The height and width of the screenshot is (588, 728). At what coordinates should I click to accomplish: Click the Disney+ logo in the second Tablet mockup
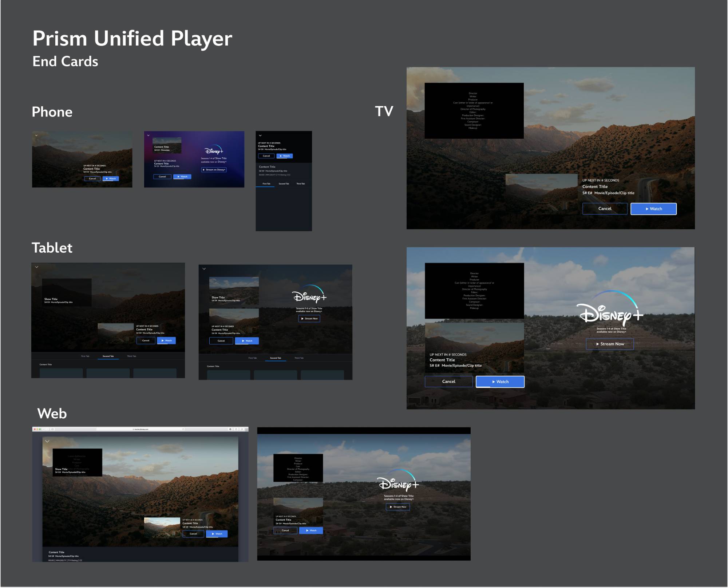pos(309,294)
